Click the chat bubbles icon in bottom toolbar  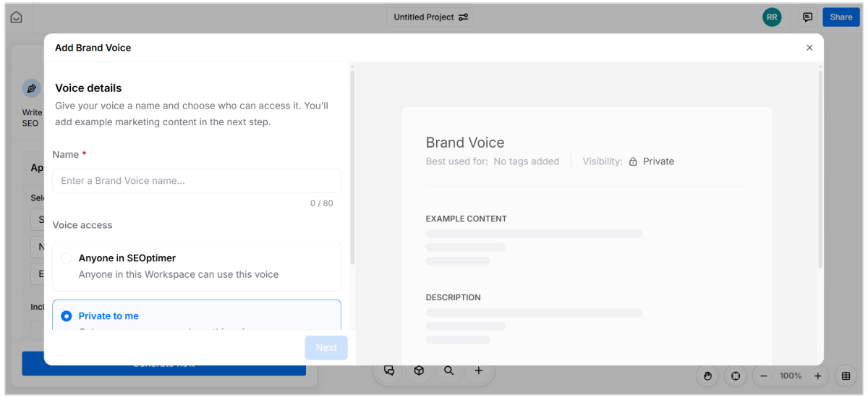[389, 371]
